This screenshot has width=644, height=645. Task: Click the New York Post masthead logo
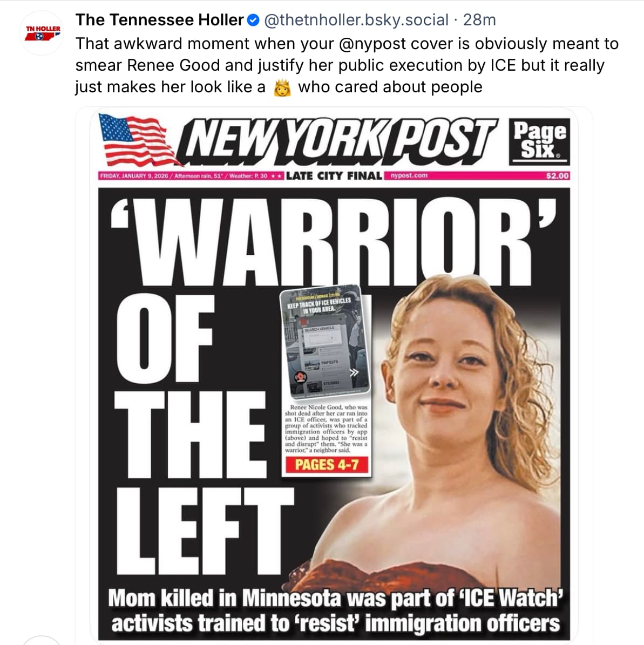coord(337,141)
